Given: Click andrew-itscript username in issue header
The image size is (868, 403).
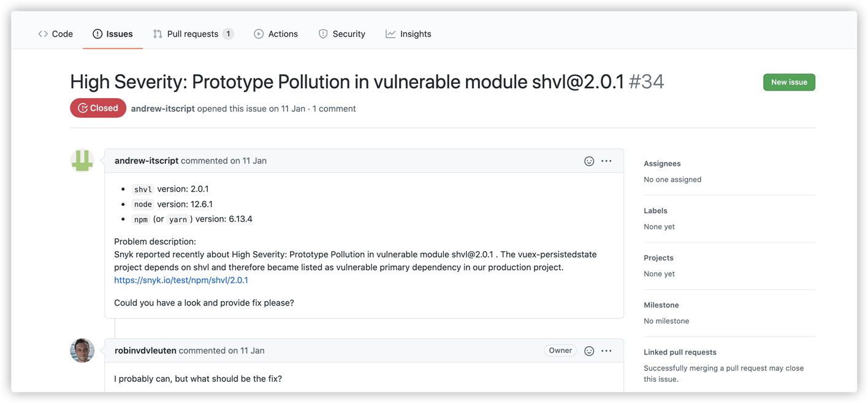Looking at the screenshot, I should 162,108.
